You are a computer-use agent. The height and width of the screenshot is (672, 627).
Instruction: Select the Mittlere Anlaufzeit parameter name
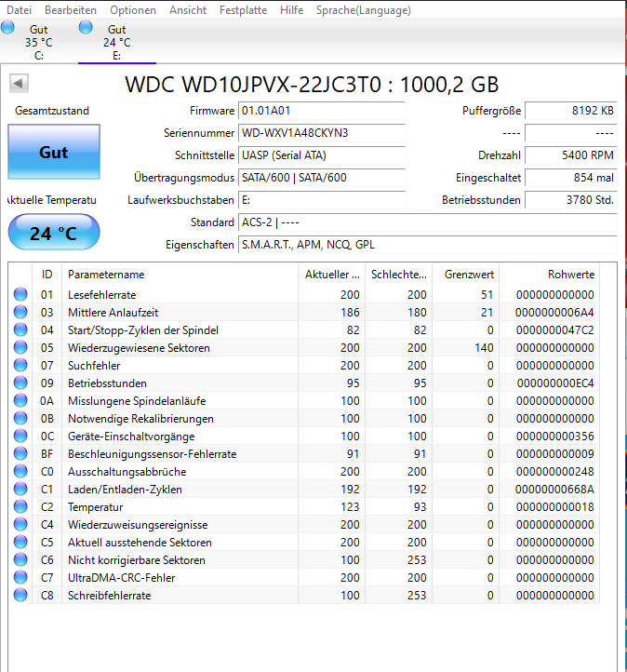(x=113, y=313)
